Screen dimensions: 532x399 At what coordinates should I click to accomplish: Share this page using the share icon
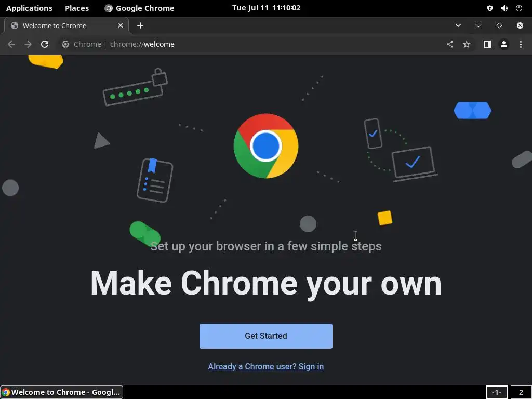point(450,44)
